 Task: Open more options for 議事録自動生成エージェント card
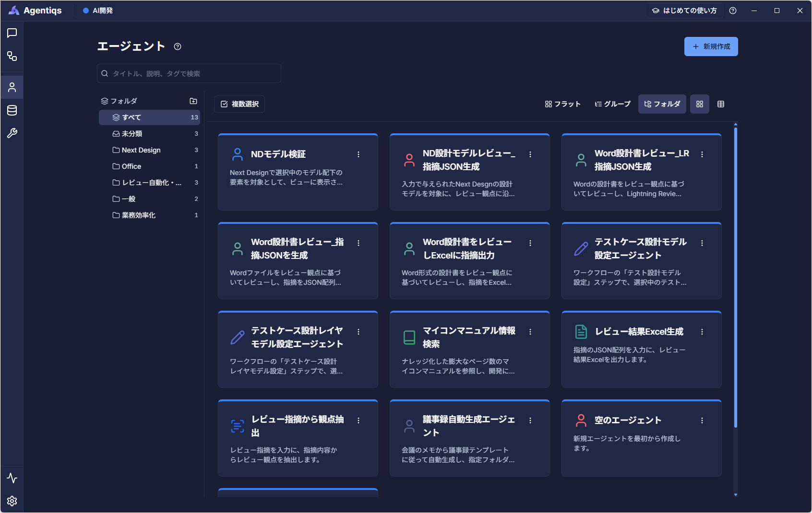tap(530, 420)
